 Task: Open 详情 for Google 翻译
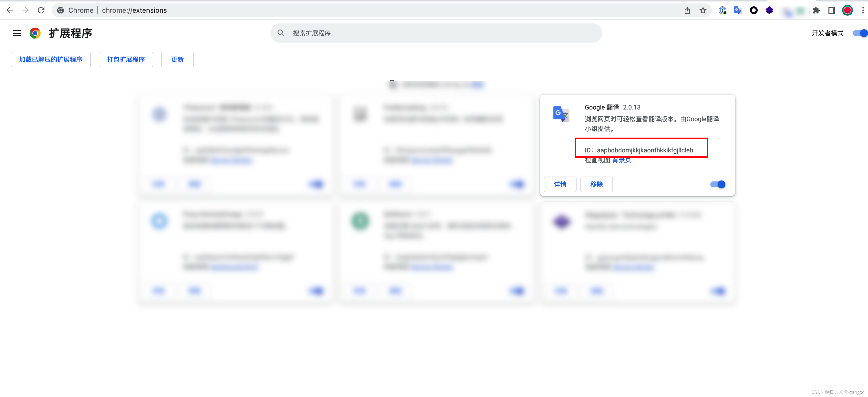[x=560, y=184]
